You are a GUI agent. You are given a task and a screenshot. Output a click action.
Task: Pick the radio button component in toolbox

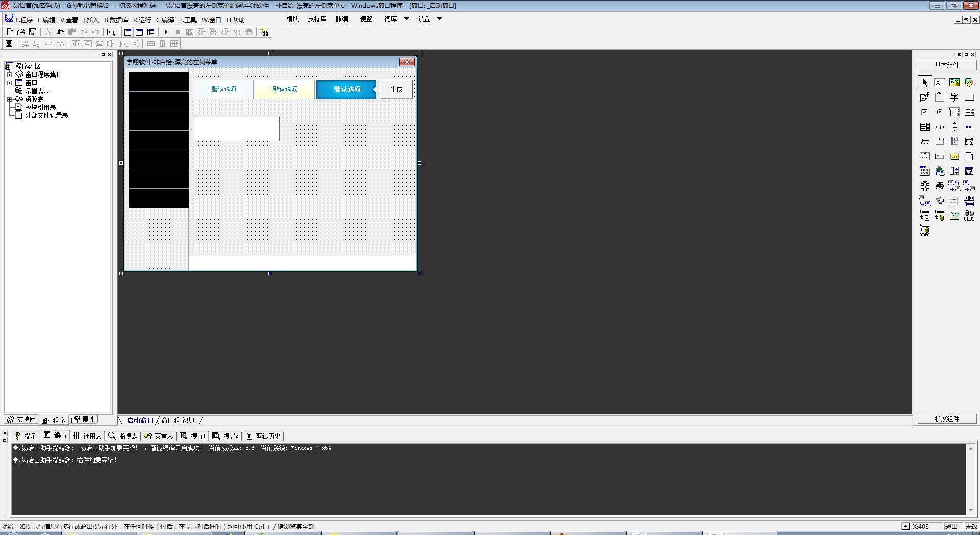point(939,112)
